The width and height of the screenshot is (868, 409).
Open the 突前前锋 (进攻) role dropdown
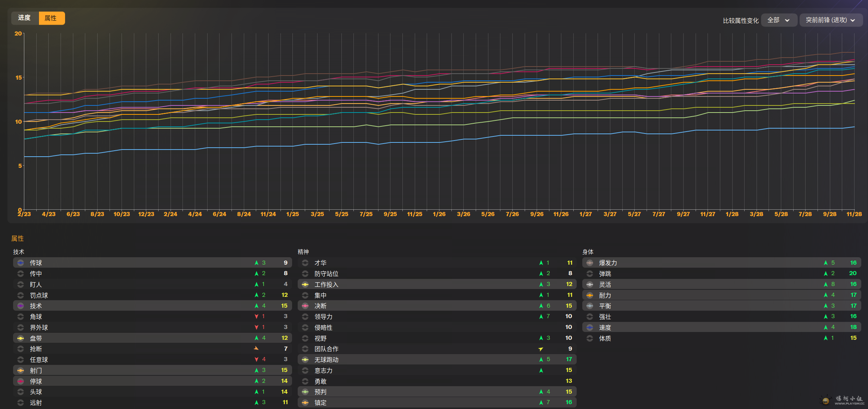[x=831, y=20]
